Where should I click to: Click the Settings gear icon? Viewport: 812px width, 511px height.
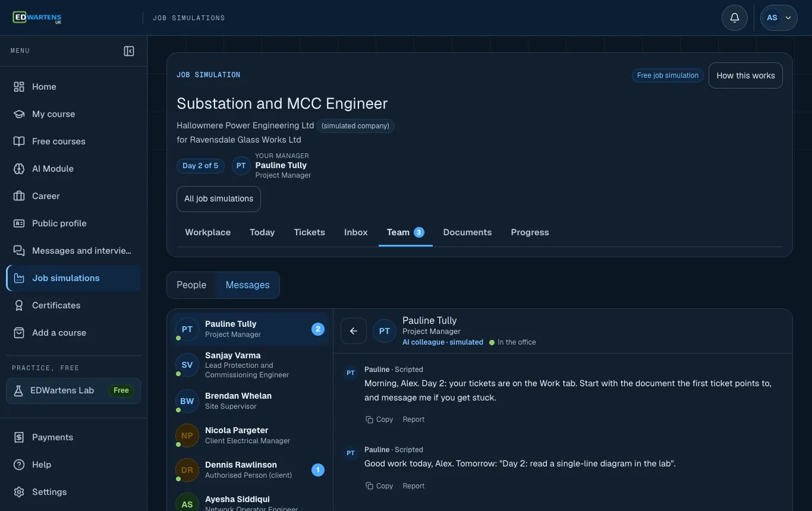pyautogui.click(x=19, y=492)
